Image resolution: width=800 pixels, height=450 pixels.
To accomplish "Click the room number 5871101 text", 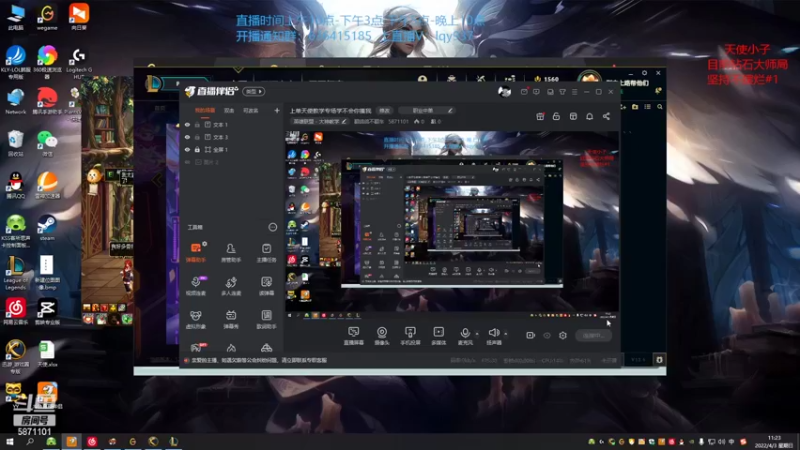I will tap(398, 121).
